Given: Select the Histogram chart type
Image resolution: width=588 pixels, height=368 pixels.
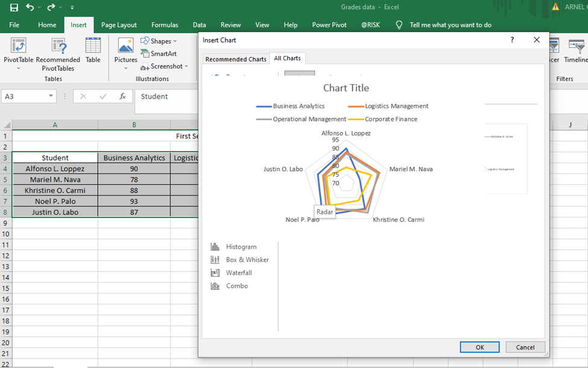Looking at the screenshot, I should (x=233, y=247).
